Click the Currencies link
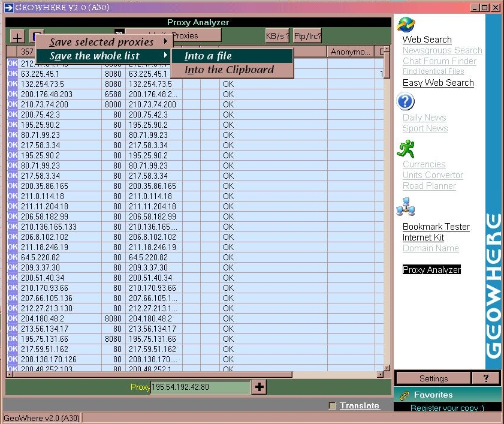Viewport: 504px width, 424px height. [424, 164]
